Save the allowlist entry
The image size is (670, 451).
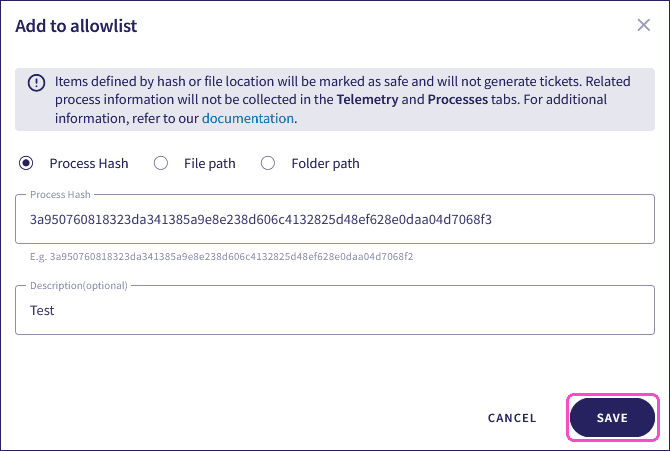(612, 417)
